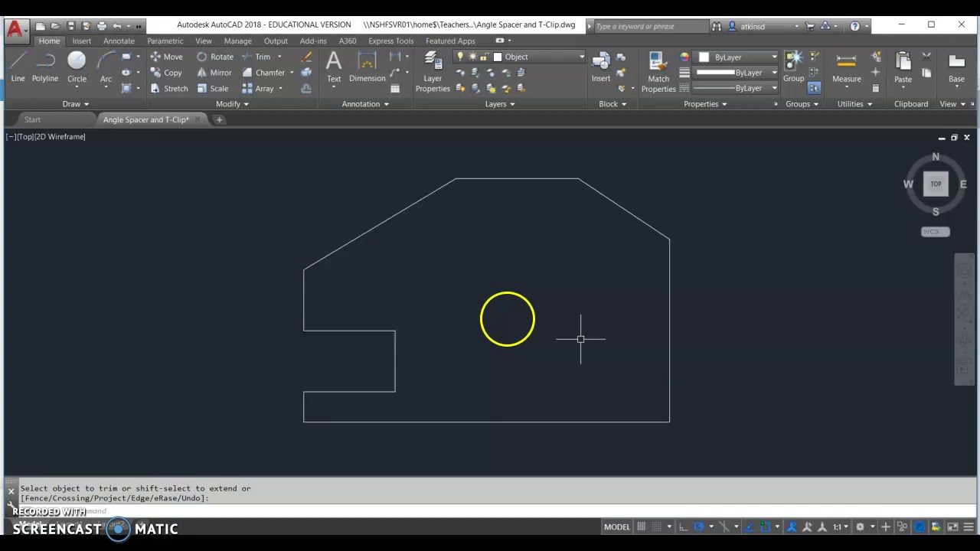
Task: Expand the Annotation panel
Action: pyautogui.click(x=365, y=104)
